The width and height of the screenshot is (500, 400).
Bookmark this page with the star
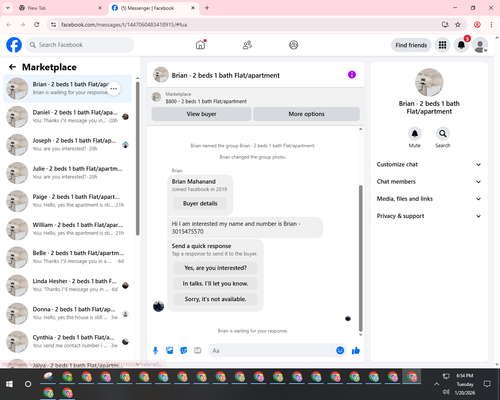458,25
